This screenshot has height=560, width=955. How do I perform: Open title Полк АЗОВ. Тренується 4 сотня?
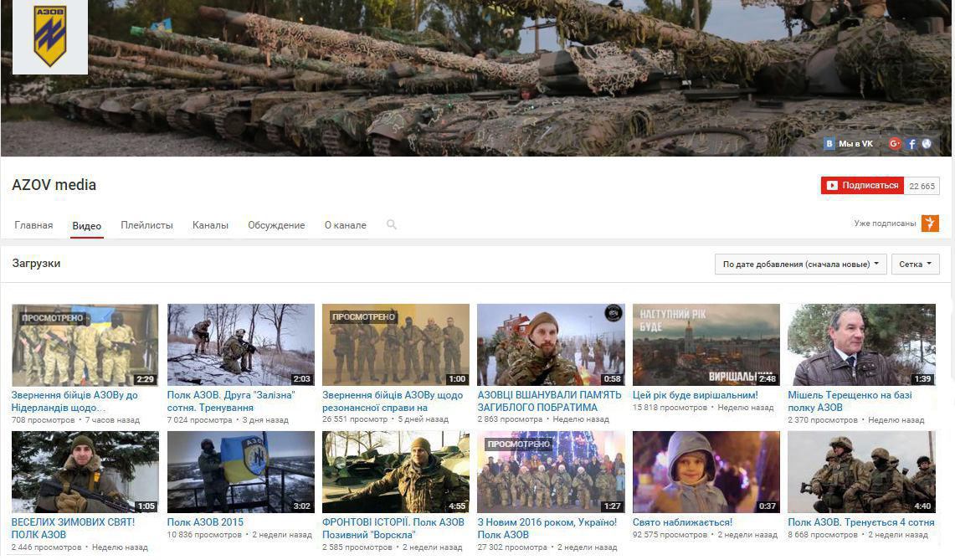pos(861,522)
